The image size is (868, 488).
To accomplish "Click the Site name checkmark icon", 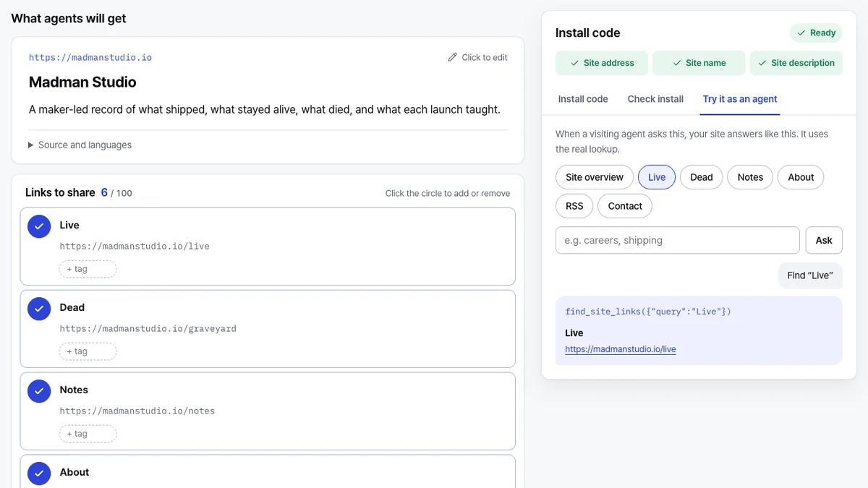I will coord(676,63).
